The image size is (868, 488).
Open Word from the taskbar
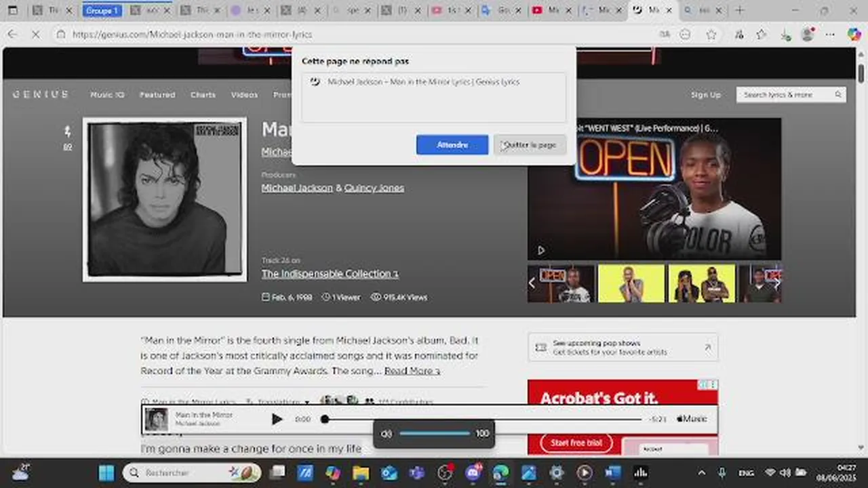click(x=612, y=472)
